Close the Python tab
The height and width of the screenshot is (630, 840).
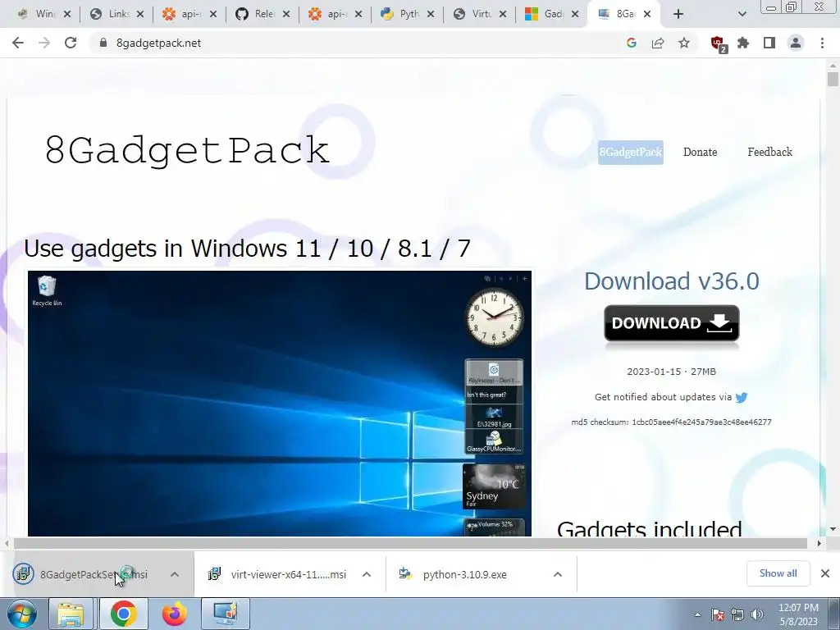pos(431,14)
